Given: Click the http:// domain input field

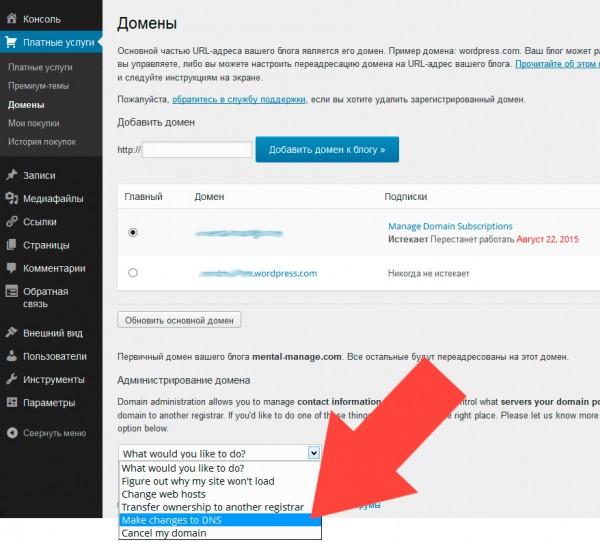Looking at the screenshot, I should (197, 149).
